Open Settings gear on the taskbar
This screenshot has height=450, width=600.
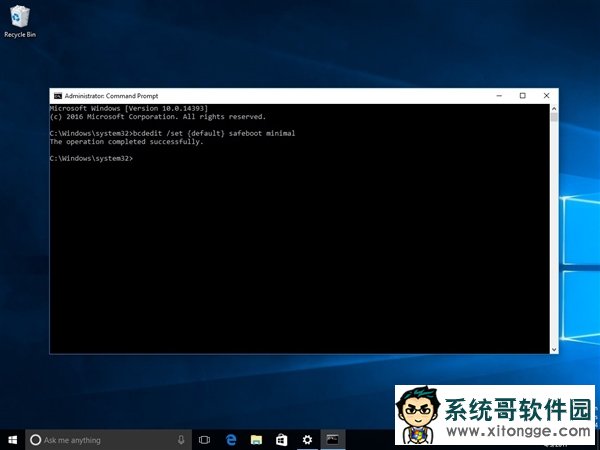coord(307,439)
